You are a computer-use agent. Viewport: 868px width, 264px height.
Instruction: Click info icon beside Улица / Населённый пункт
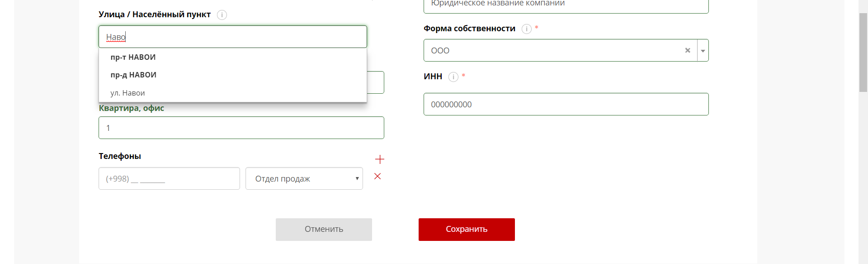tap(222, 15)
